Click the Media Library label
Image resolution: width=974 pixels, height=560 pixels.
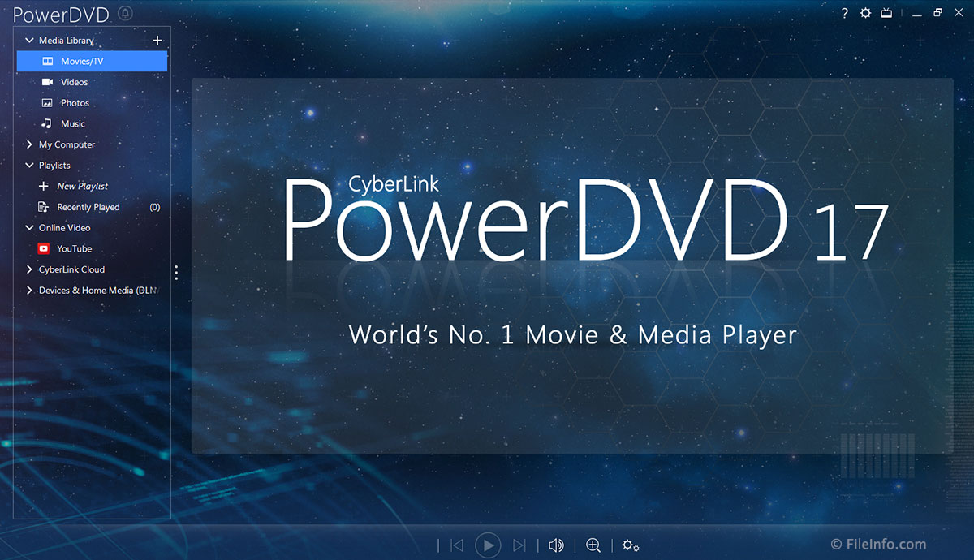(67, 41)
